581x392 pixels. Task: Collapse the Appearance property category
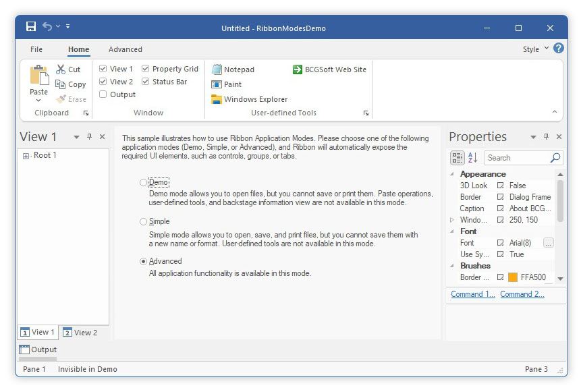[452, 174]
